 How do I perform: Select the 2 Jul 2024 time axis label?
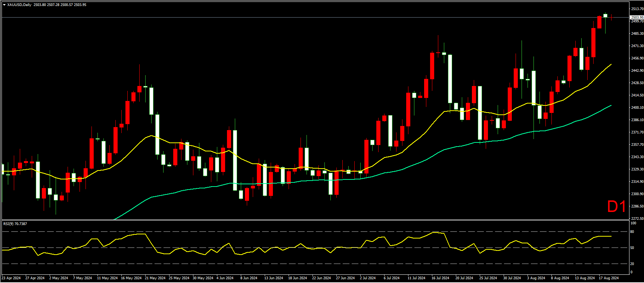click(x=368, y=278)
